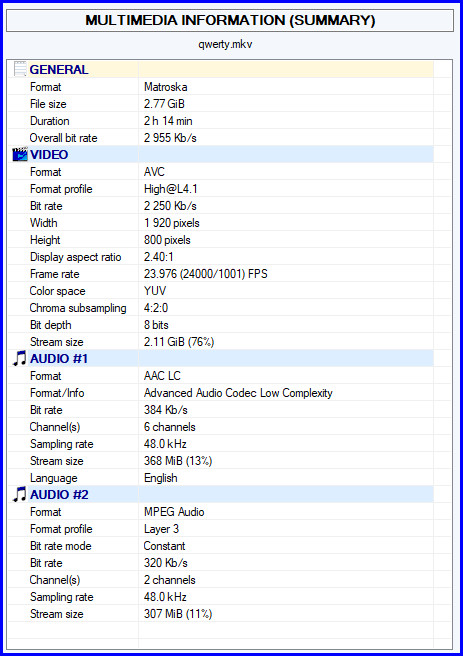Screen dimensions: 463x656
Task: Select the 2 955 Kb/s overall bit rate
Action: [170, 138]
